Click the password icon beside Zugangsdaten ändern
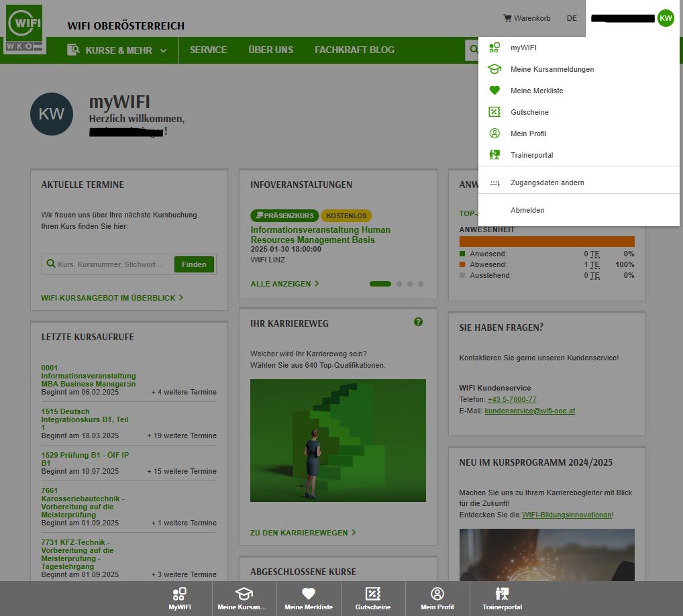The height and width of the screenshot is (616, 683). [494, 183]
